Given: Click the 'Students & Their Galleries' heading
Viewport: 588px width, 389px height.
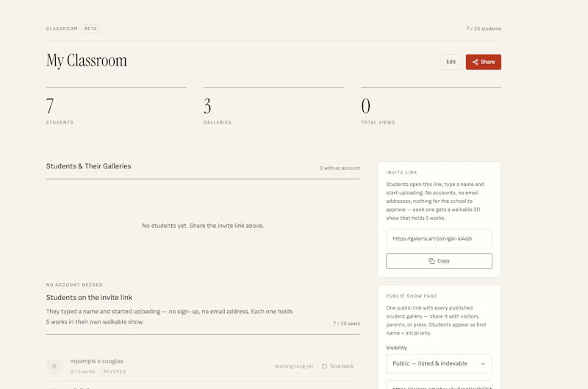Looking at the screenshot, I should pyautogui.click(x=88, y=166).
